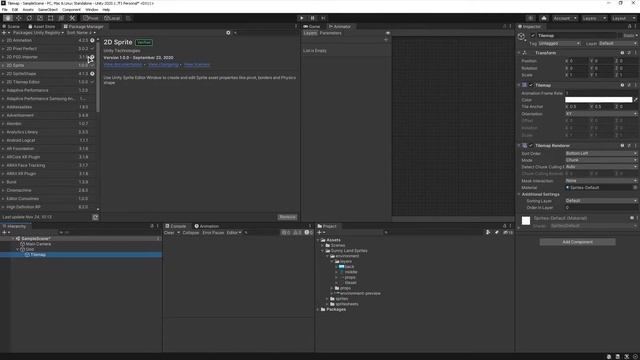Toggle warning message count in Console
Screen dimensions: 640x360
(298, 233)
